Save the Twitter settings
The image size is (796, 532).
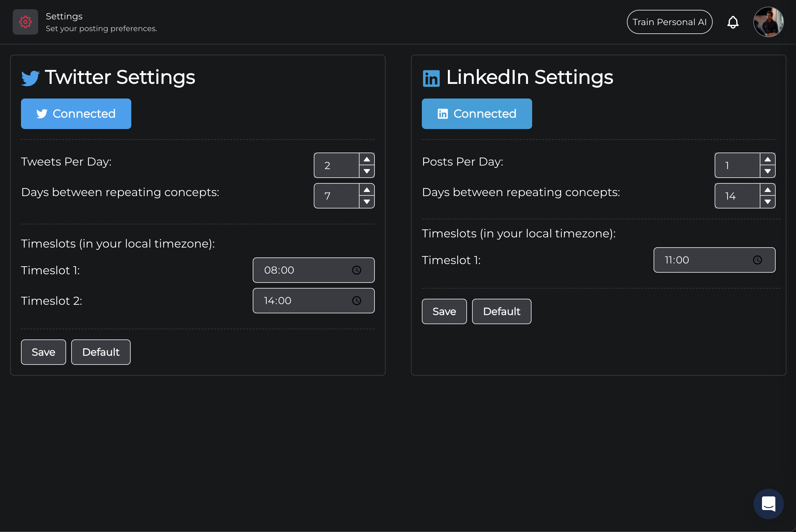click(x=44, y=352)
